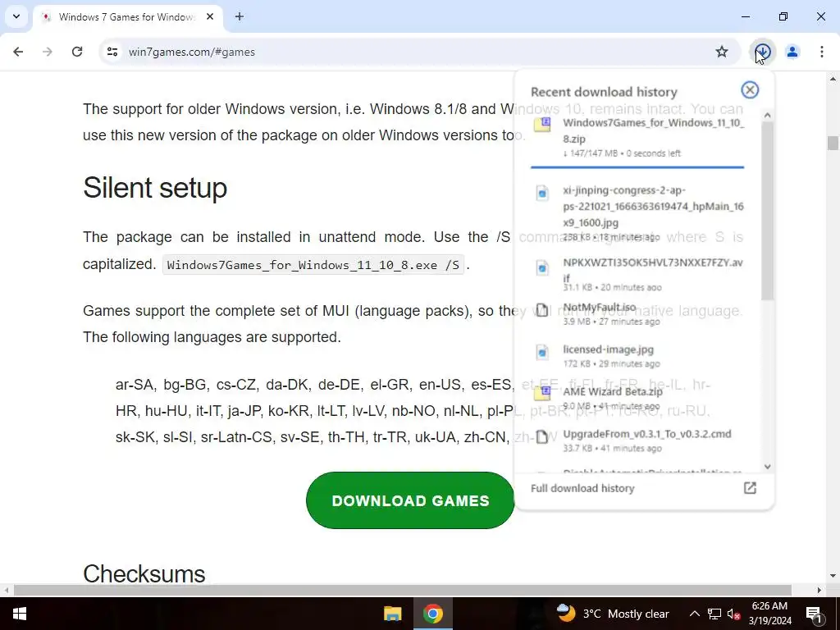Click the avif image file icon
This screenshot has width=840, height=630.
point(542,267)
